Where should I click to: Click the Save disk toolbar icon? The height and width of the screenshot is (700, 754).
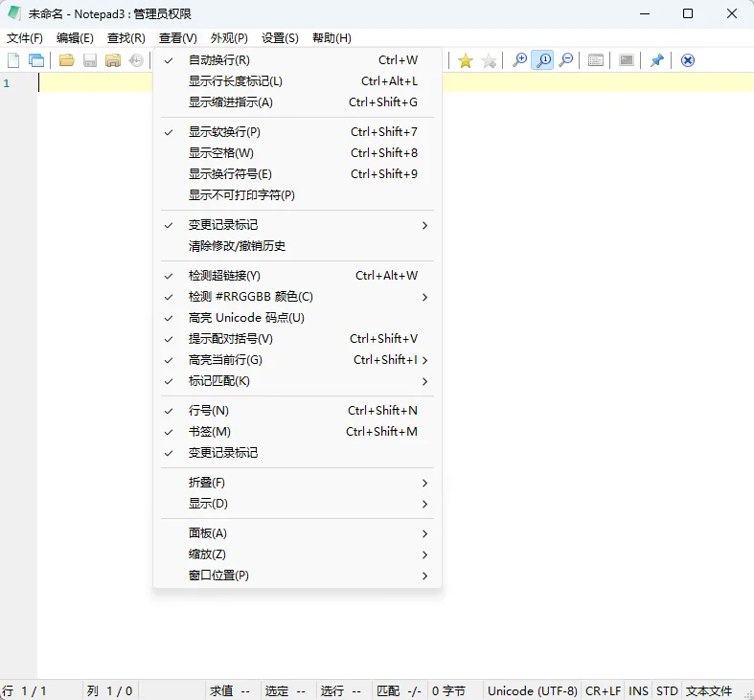pos(90,60)
